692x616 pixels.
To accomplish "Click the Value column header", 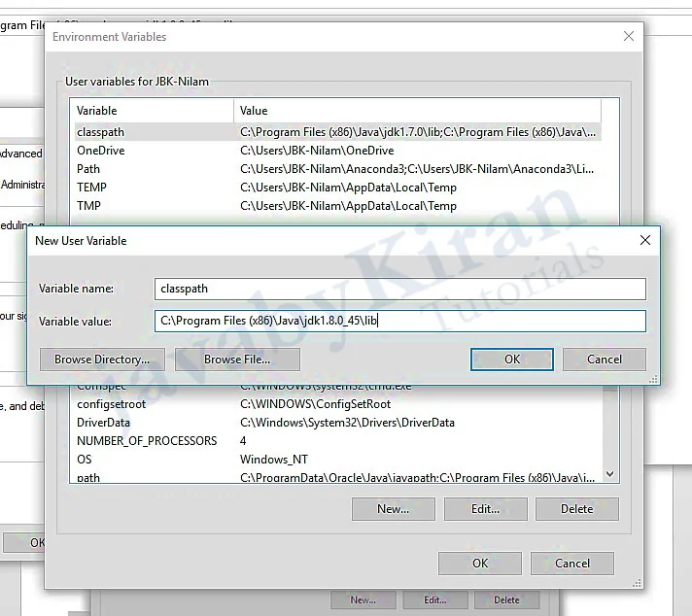I will click(418, 111).
